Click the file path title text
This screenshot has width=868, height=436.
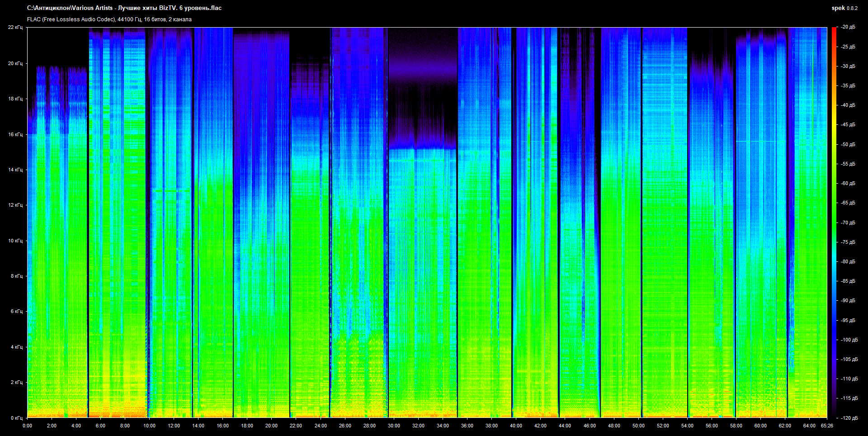(x=124, y=8)
